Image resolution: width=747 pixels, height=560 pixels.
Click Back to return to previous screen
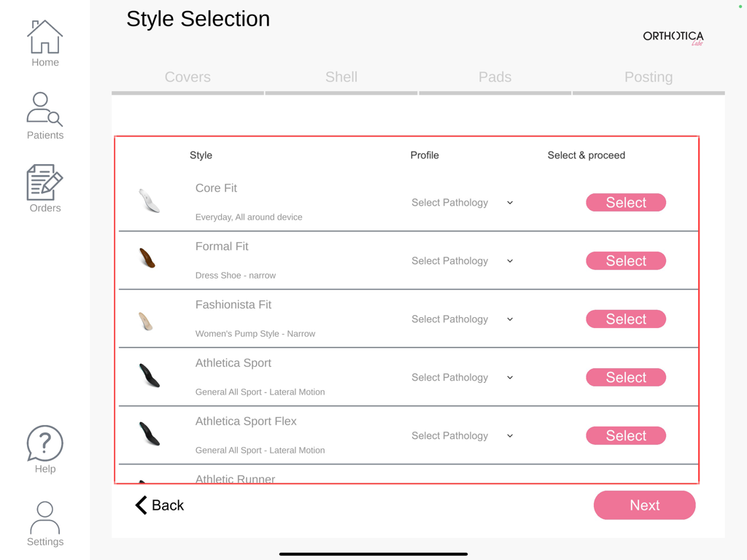pos(159,505)
